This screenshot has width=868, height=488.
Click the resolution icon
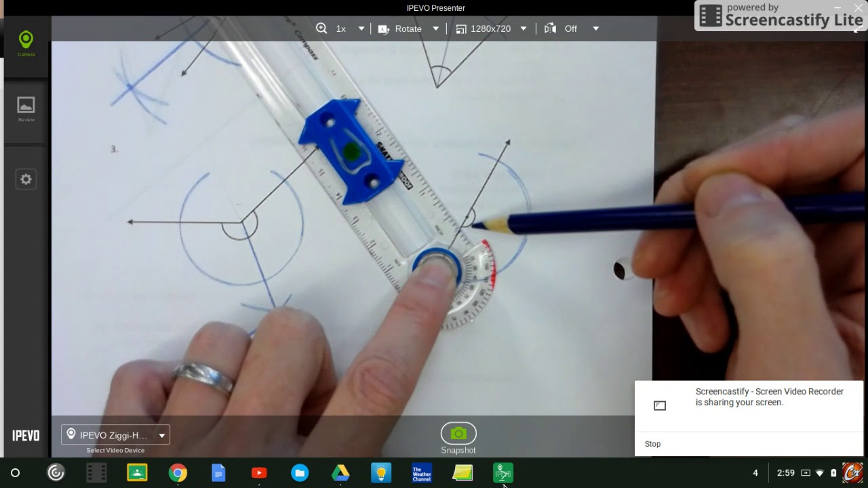pyautogui.click(x=461, y=28)
